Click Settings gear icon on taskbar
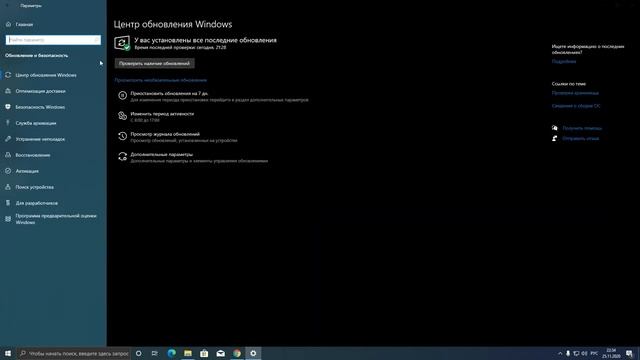The width and height of the screenshot is (640, 360). pyautogui.click(x=253, y=353)
